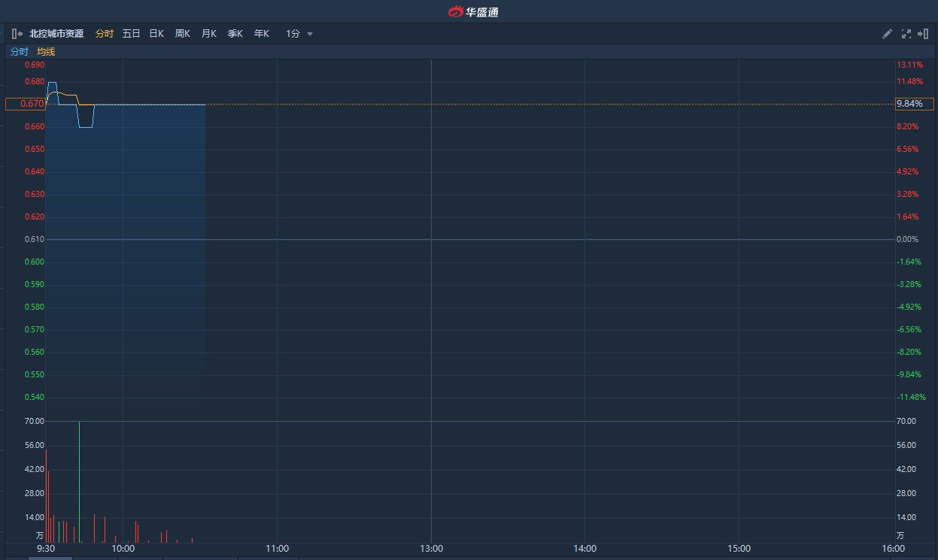Toggle the 均线 average line legend
Screen dimensions: 938x560
(x=46, y=52)
